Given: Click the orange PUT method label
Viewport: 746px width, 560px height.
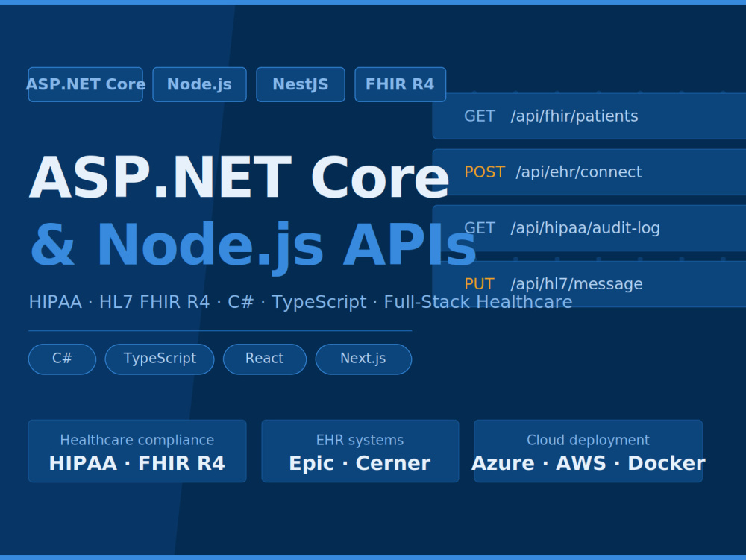Looking at the screenshot, I should point(479,284).
